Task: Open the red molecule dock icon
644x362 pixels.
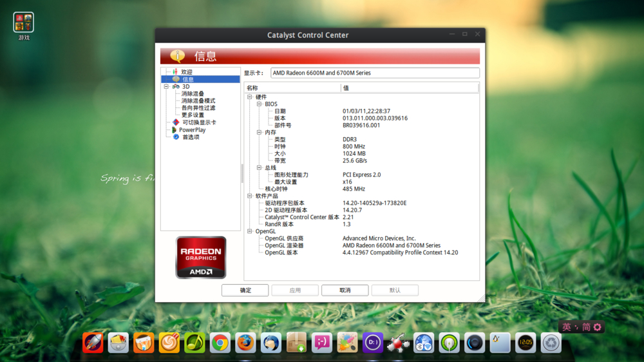Action: (399, 343)
